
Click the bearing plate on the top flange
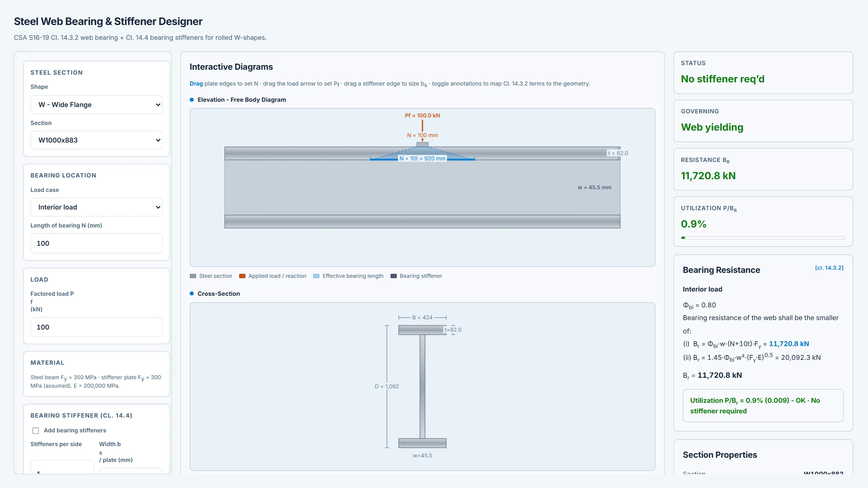(x=422, y=144)
